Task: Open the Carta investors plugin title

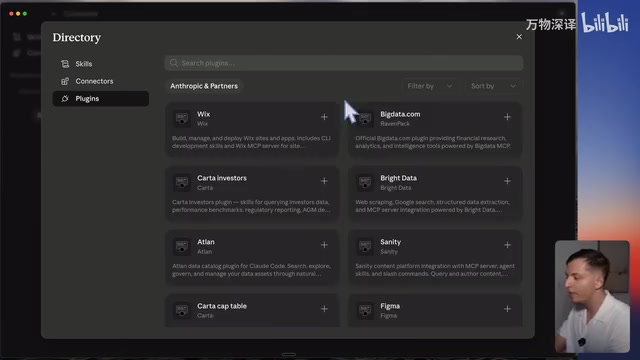Action: [x=222, y=178]
